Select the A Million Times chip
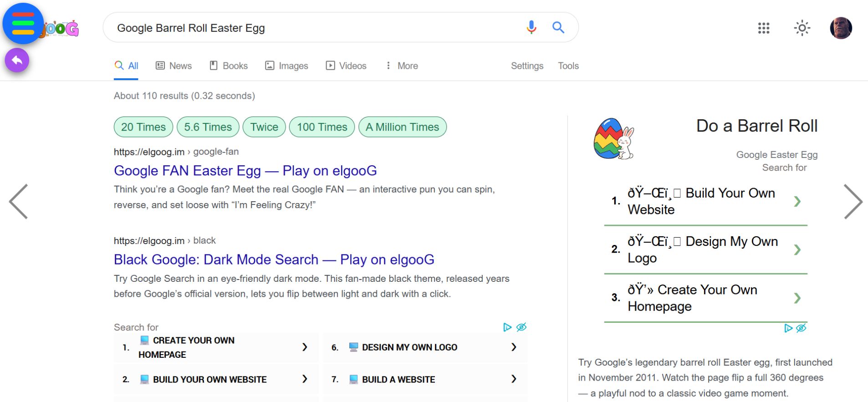Screen dimensions: 868x402 (x=402, y=127)
